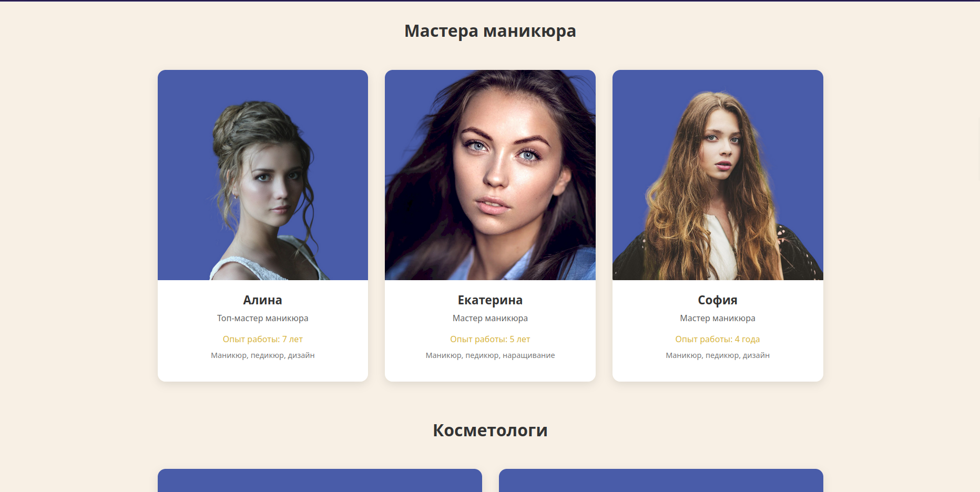Open the first cosmetologist card
This screenshot has height=492, width=980.
[x=320, y=480]
